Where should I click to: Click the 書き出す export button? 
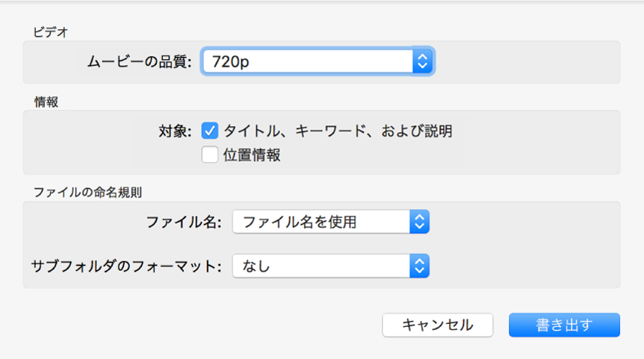pyautogui.click(x=564, y=325)
